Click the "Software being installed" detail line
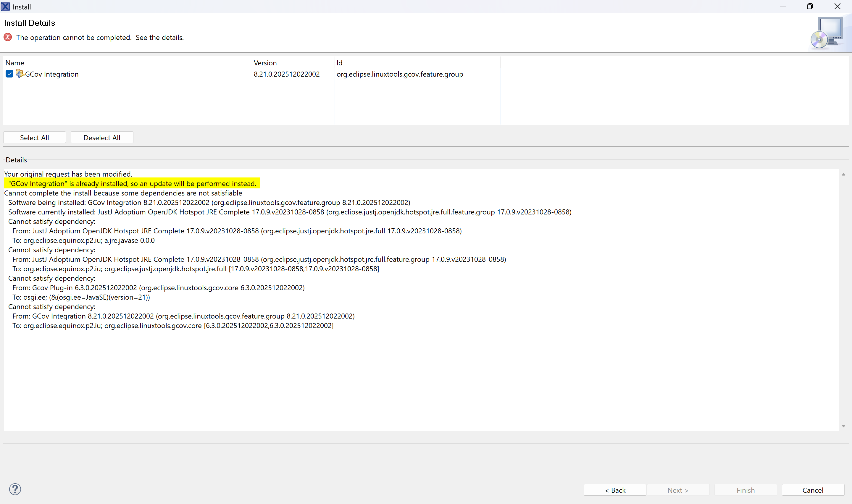The height and width of the screenshot is (504, 852). pyautogui.click(x=209, y=202)
